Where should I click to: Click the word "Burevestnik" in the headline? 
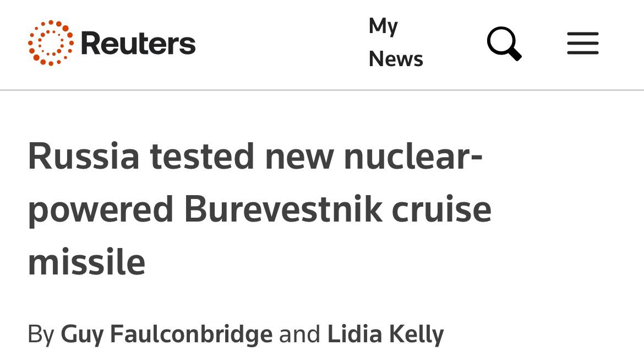click(x=282, y=209)
